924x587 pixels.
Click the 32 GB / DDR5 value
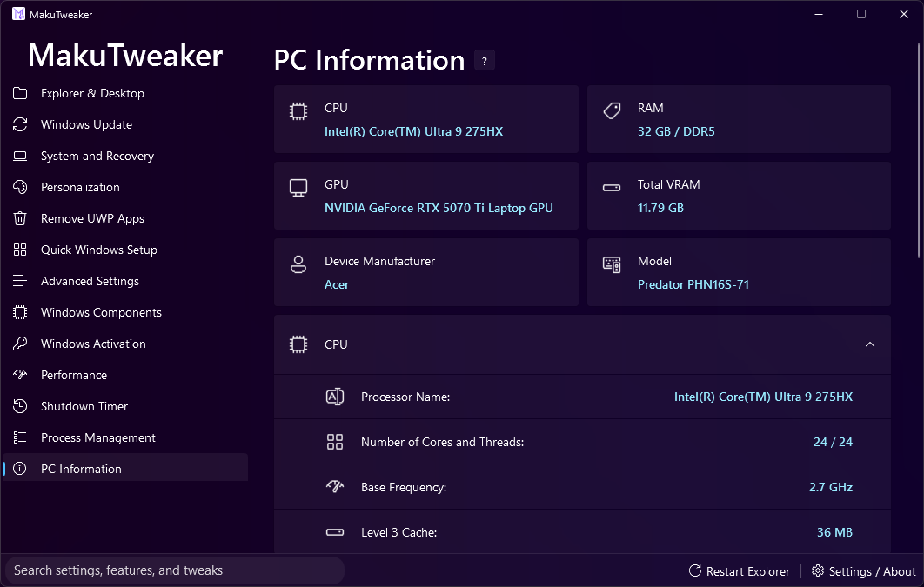pyautogui.click(x=676, y=131)
